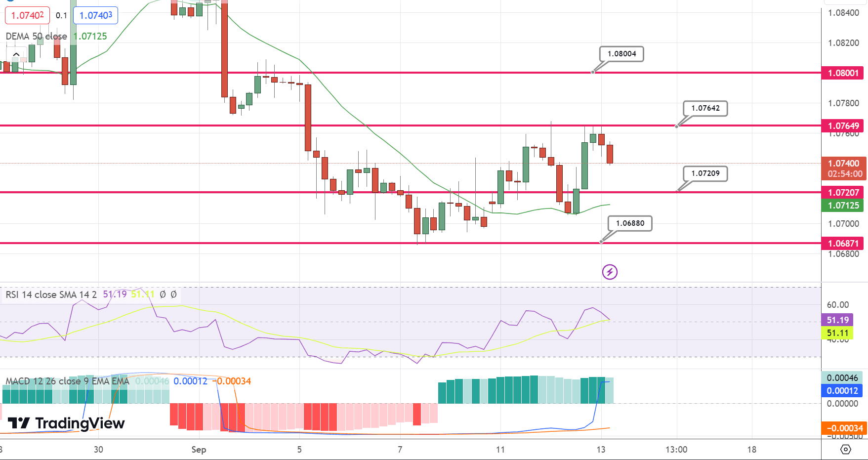This screenshot has height=460, width=868.
Task: Select the MACD 12 26 close legend
Action: [x=67, y=381]
